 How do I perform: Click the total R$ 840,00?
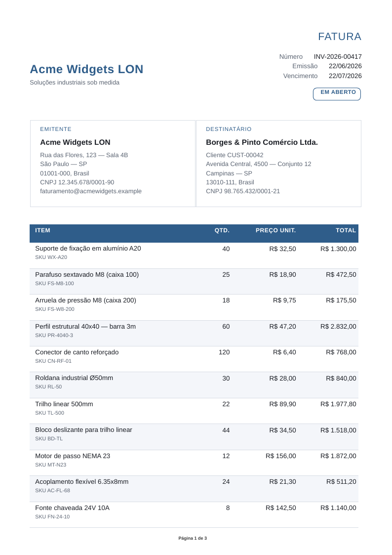[341, 379]
